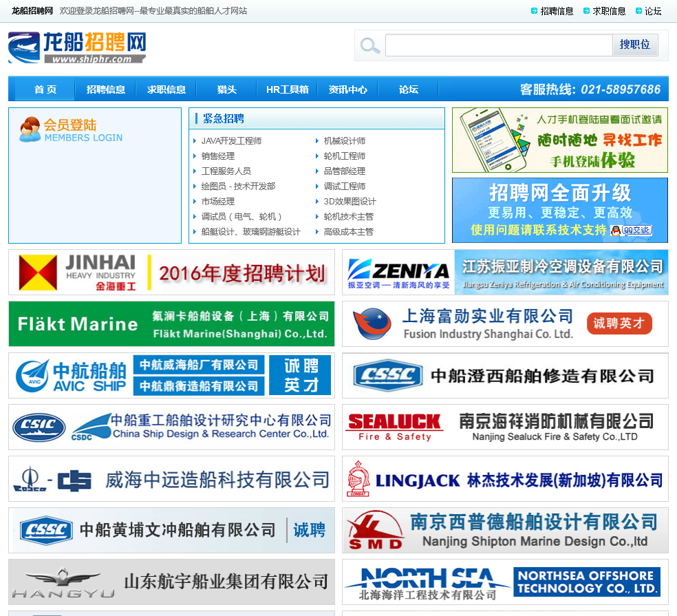Open the 销售经理 job link
The width and height of the screenshot is (677, 616).
(x=218, y=156)
